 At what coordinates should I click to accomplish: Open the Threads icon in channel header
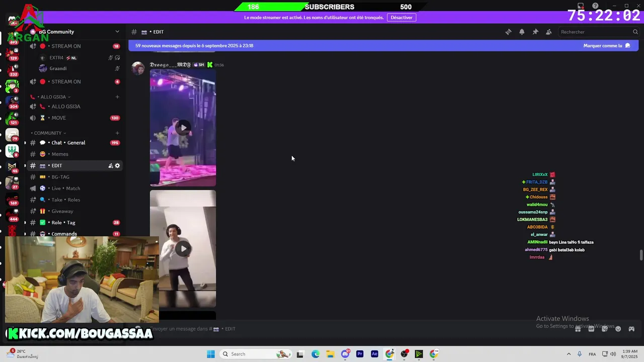(508, 32)
